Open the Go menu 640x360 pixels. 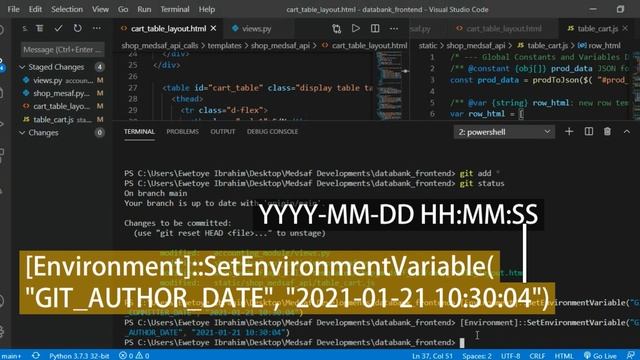point(123,9)
